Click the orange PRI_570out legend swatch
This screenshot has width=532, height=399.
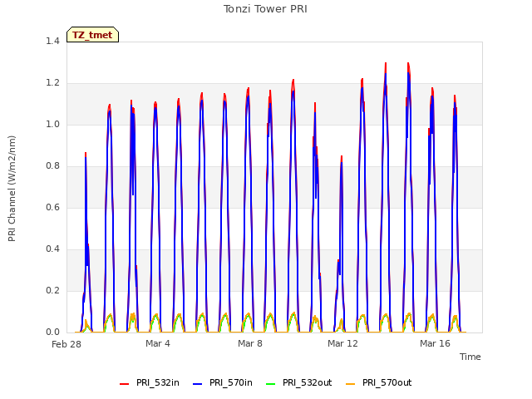[351, 383]
